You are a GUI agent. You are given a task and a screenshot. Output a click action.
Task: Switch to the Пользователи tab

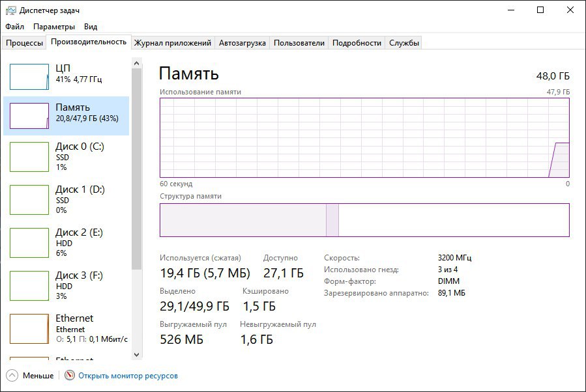pyautogui.click(x=299, y=43)
